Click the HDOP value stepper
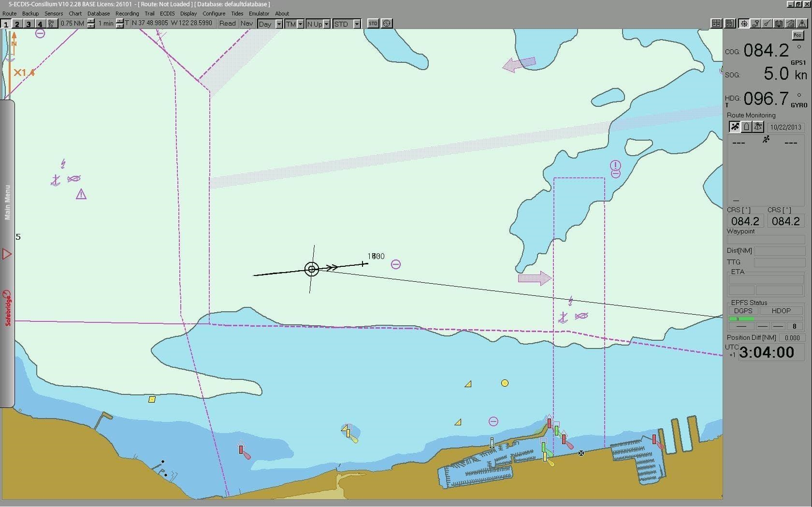 [x=794, y=326]
